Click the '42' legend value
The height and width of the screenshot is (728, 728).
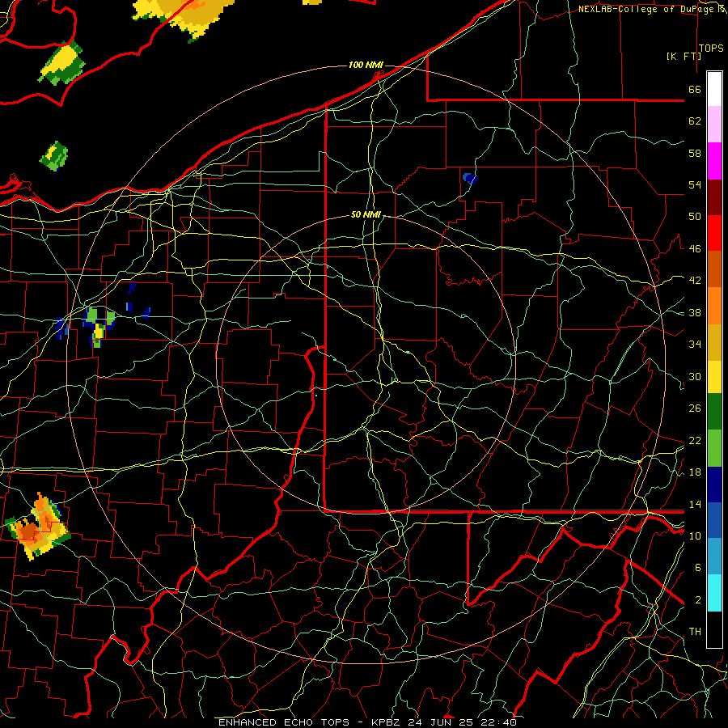(x=695, y=280)
